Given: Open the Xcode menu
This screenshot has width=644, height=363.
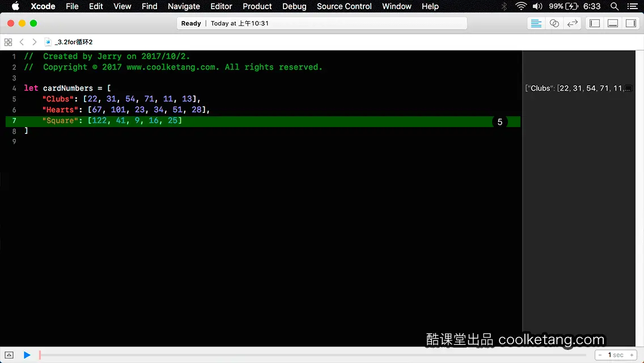Looking at the screenshot, I should [43, 6].
